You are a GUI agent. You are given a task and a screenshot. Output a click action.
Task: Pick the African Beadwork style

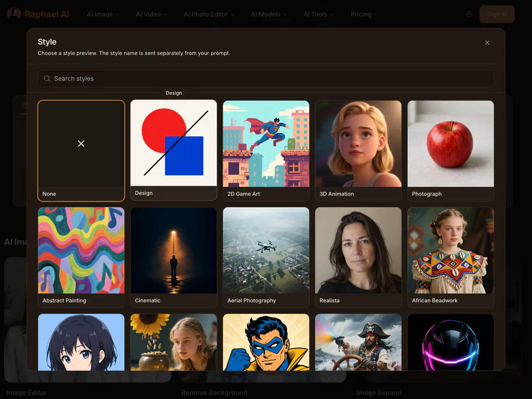click(451, 258)
